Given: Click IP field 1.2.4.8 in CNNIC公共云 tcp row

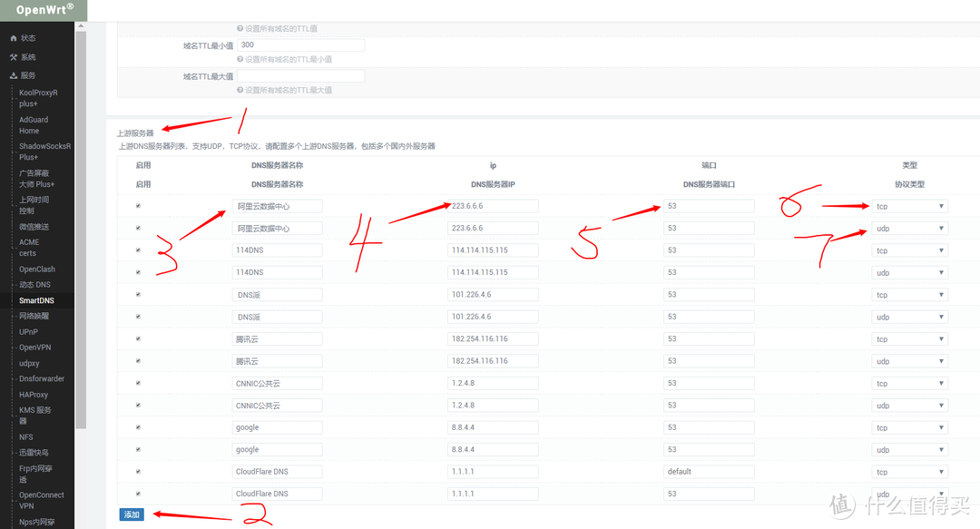Looking at the screenshot, I should [x=493, y=383].
